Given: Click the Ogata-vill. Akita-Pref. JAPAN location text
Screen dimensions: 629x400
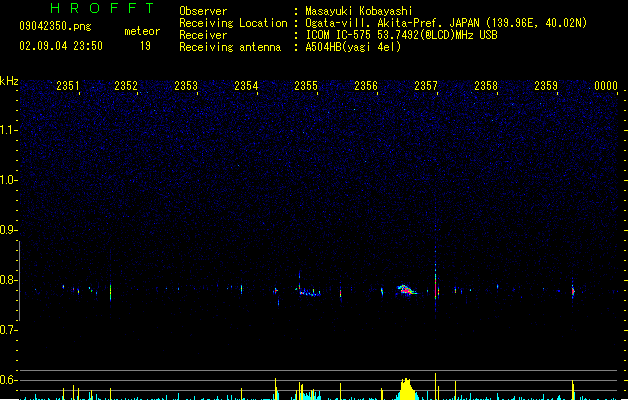Looking at the screenshot, I should click(392, 23).
